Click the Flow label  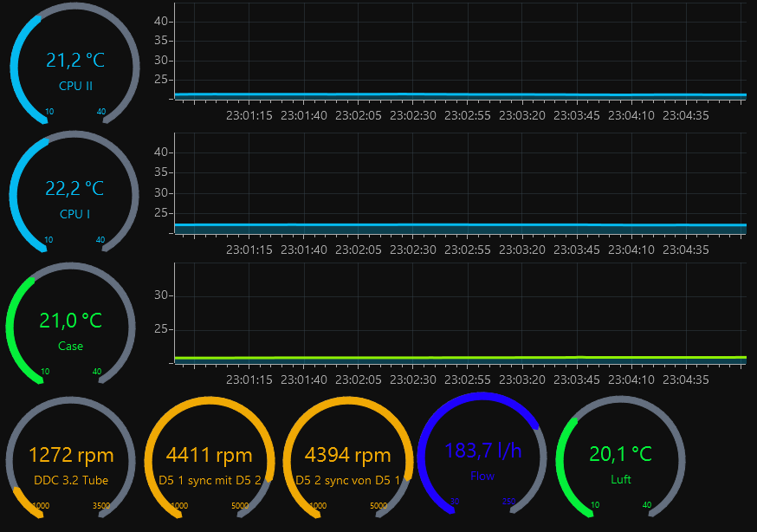(482, 476)
